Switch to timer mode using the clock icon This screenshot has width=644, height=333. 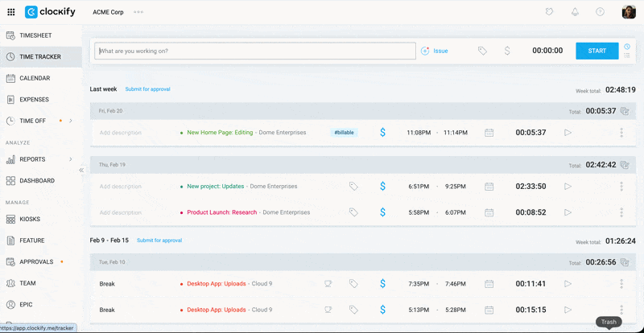[627, 46]
